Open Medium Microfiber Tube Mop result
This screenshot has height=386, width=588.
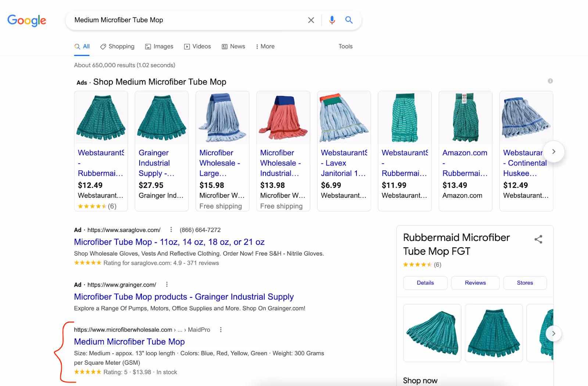point(129,342)
